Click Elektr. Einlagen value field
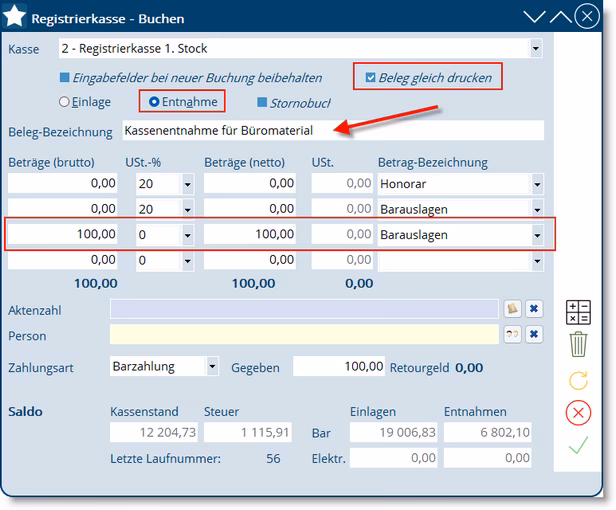 point(394,458)
